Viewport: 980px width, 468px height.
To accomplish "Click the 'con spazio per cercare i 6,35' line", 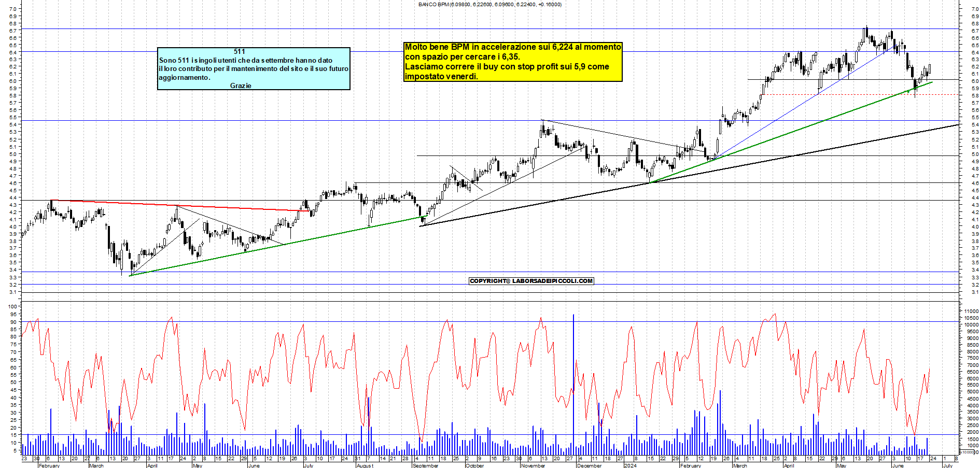I will tap(462, 57).
